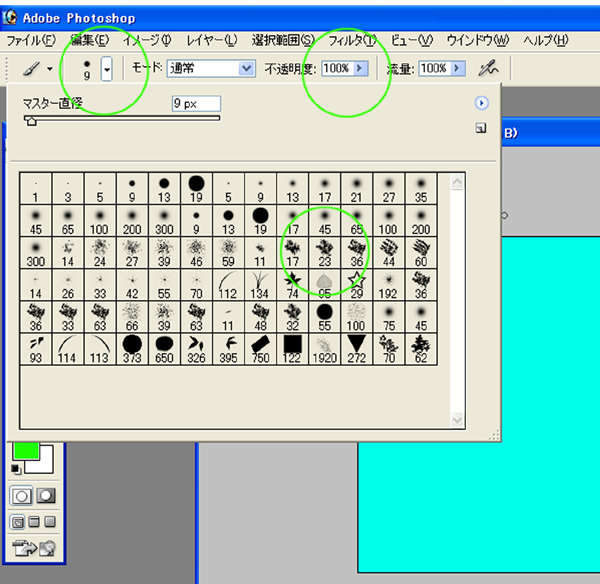Viewport: 600px width, 584px height.
Task: Toggle airbrush mode in options bar
Action: 488,68
